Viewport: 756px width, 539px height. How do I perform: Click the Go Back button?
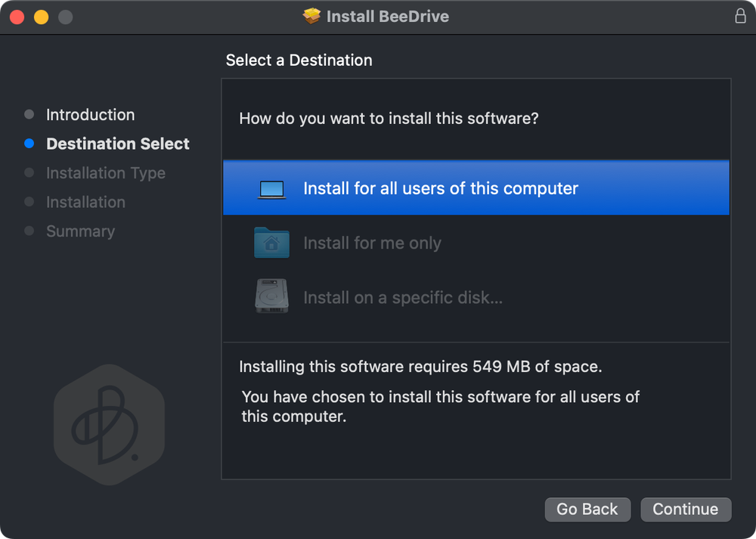587,509
